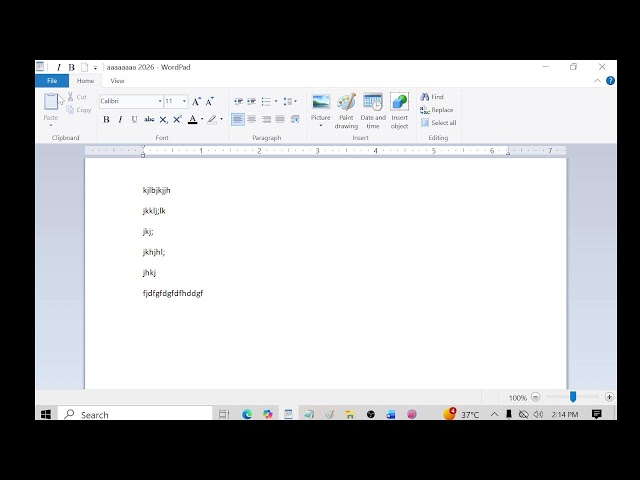Click the volume speaker tray icon

click(538, 414)
